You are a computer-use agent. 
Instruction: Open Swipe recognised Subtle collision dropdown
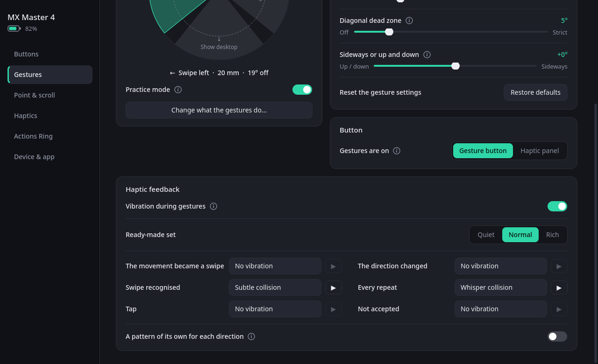click(275, 287)
